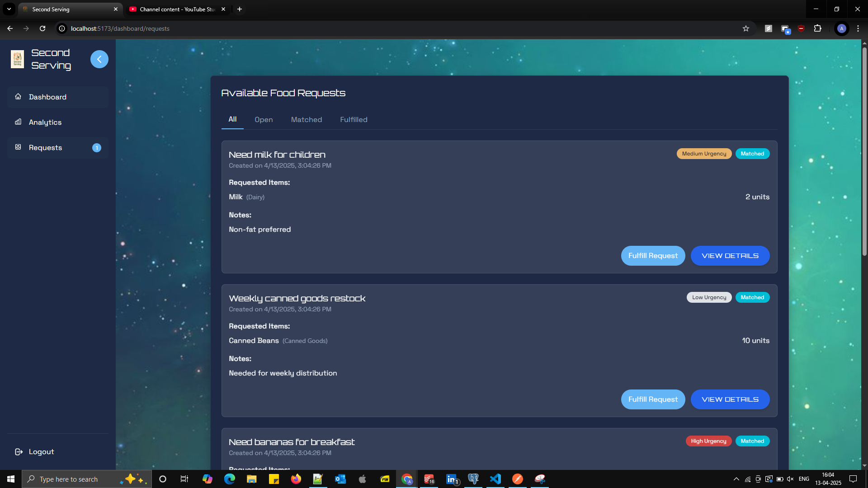The width and height of the screenshot is (868, 488).
Task: Switch to the Open tab
Action: click(x=264, y=120)
